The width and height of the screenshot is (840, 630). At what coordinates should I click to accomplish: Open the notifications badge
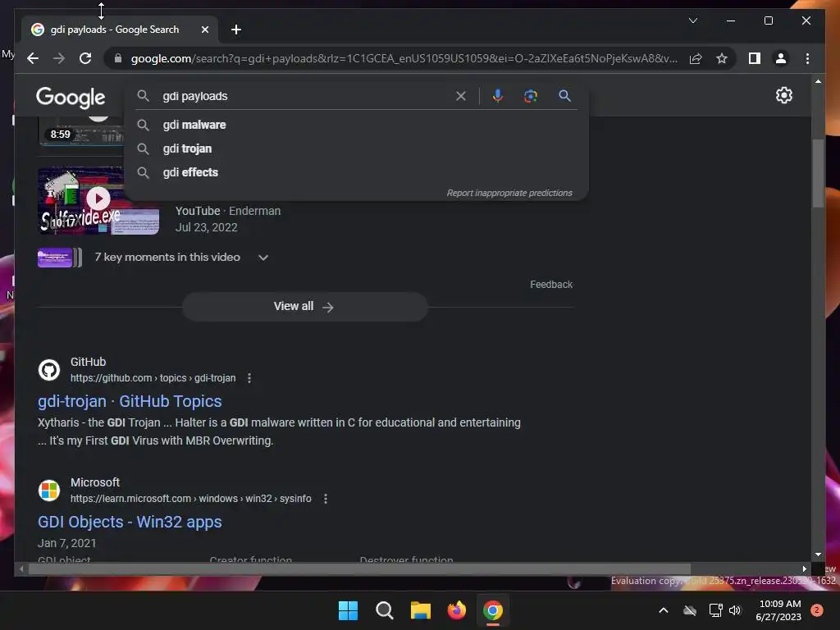pos(817,610)
